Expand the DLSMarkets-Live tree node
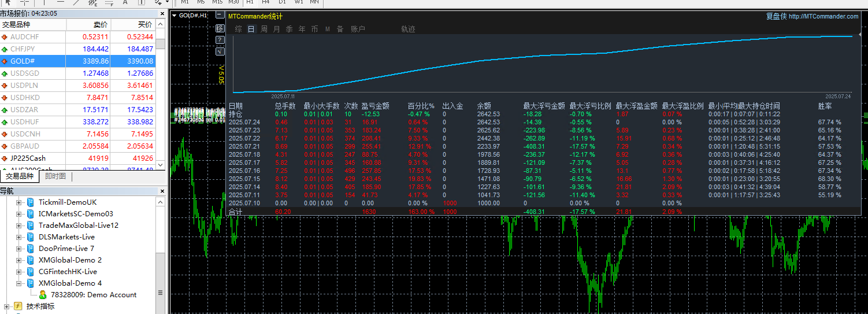 point(18,237)
